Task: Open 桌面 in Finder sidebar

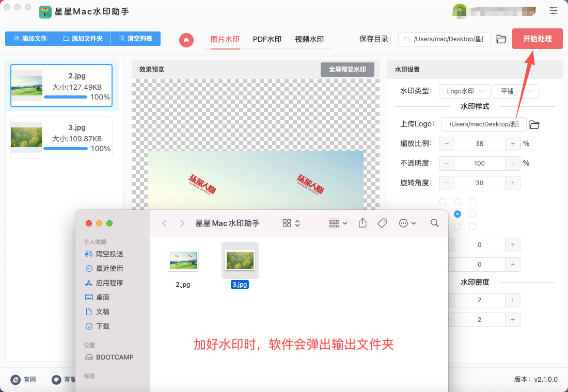Action: (97, 297)
